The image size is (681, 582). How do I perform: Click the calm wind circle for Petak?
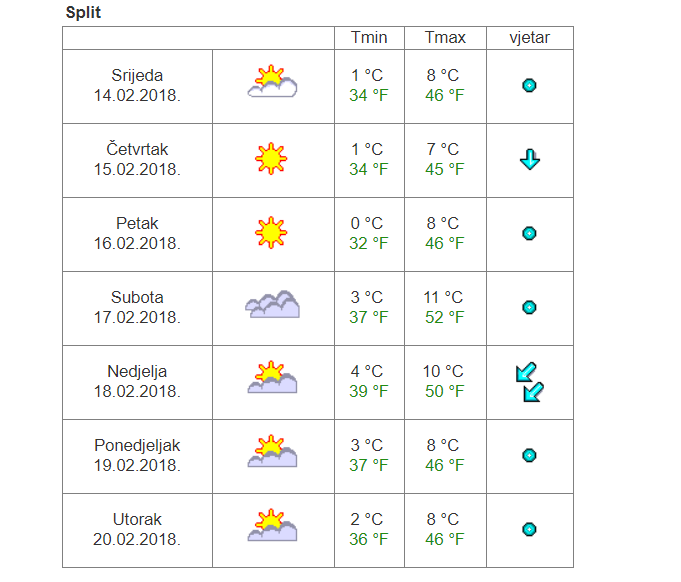[529, 233]
